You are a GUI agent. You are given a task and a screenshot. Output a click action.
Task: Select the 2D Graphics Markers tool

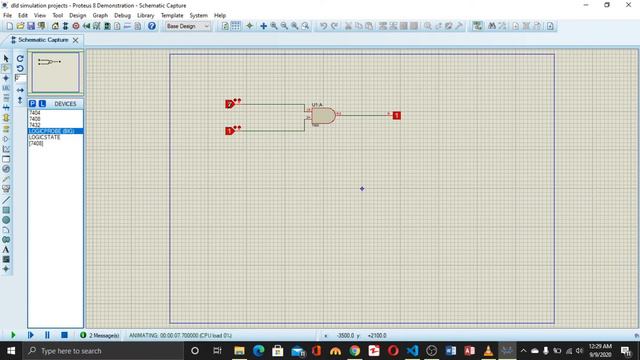pos(6,269)
